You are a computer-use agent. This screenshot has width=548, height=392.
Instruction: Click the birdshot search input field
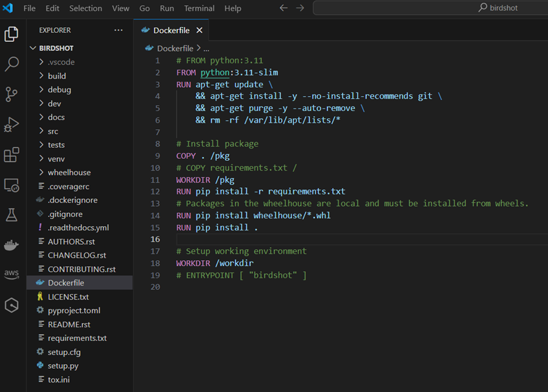pos(429,8)
